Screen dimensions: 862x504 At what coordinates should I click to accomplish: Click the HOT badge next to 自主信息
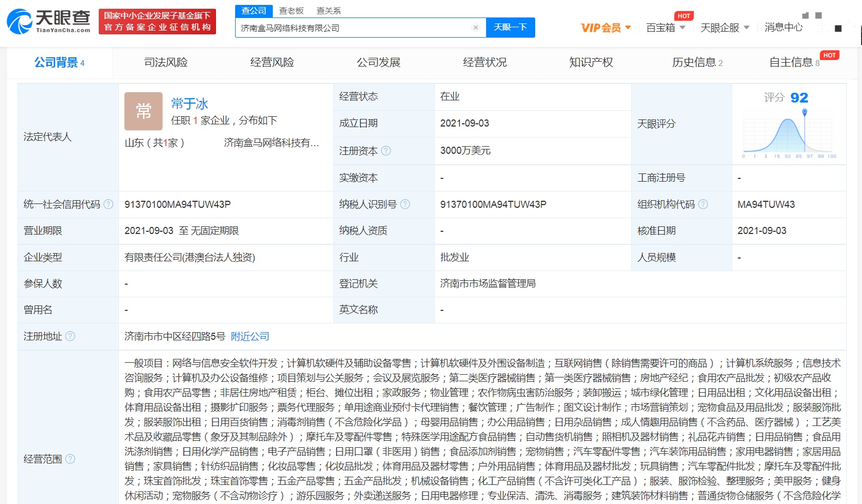click(829, 55)
